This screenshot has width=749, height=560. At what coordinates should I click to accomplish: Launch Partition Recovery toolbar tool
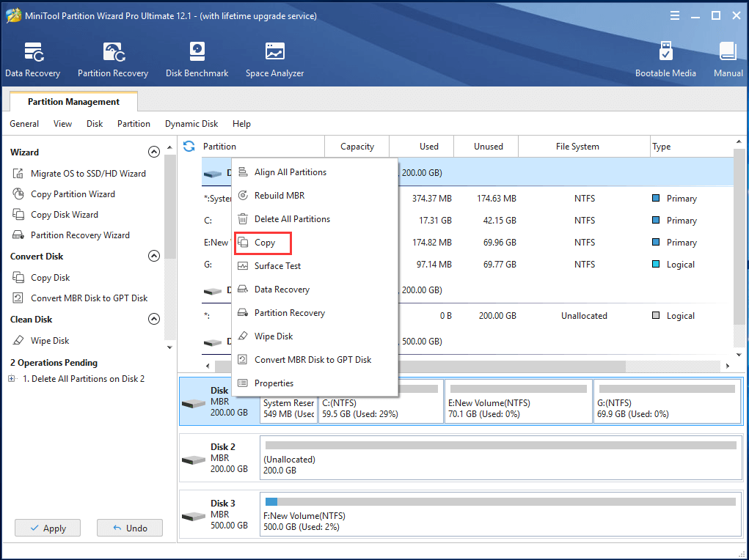click(113, 59)
